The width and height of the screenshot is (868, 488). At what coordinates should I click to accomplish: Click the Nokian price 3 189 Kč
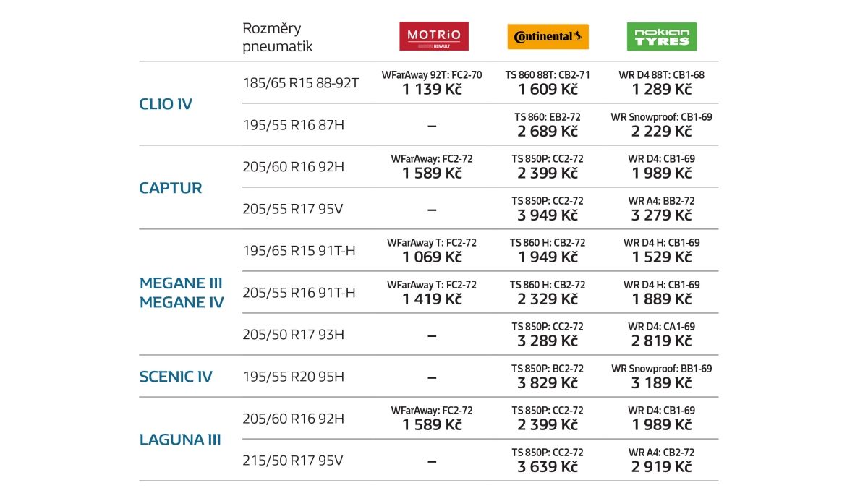pos(661,383)
